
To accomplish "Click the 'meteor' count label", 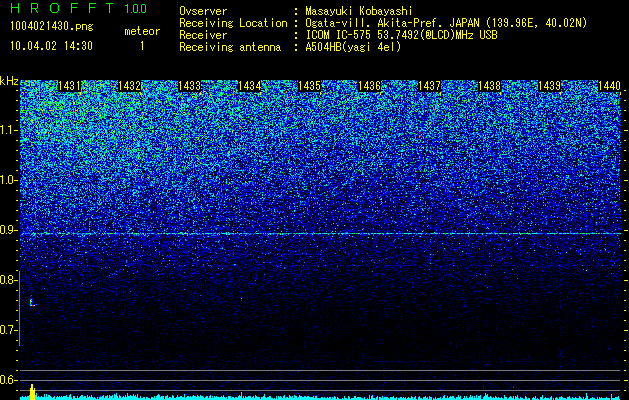I will point(142,31).
